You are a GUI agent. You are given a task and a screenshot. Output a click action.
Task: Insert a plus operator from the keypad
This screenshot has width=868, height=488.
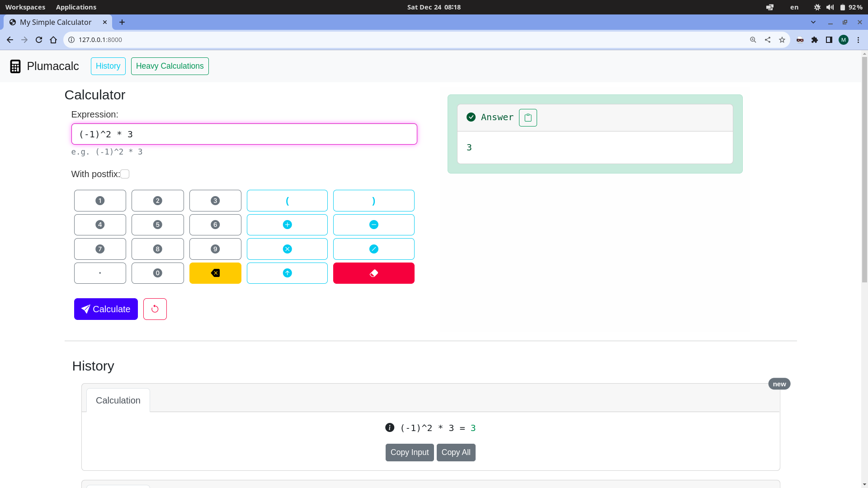(x=287, y=225)
